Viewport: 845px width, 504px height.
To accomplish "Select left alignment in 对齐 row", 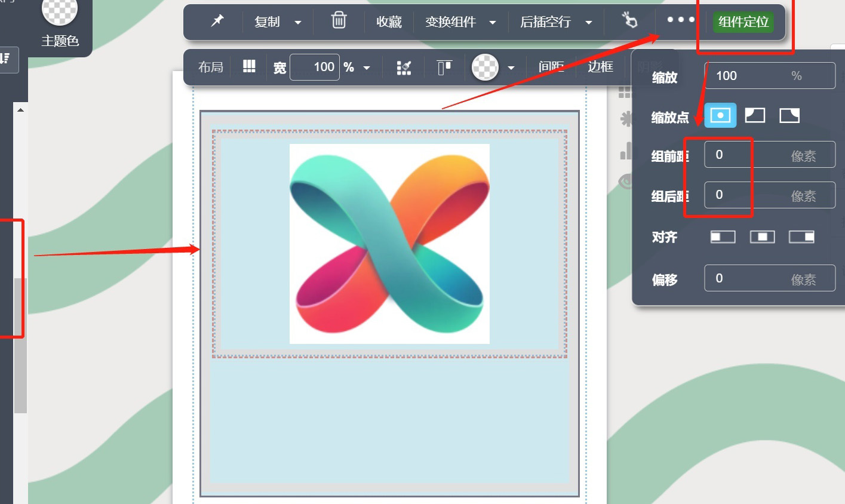I will (x=723, y=237).
